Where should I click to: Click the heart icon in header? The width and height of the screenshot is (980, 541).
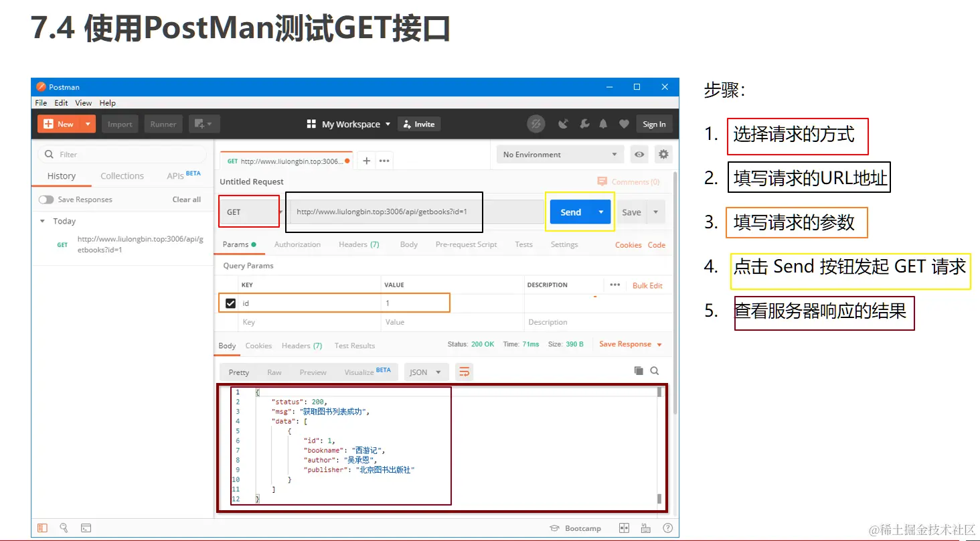pyautogui.click(x=623, y=124)
